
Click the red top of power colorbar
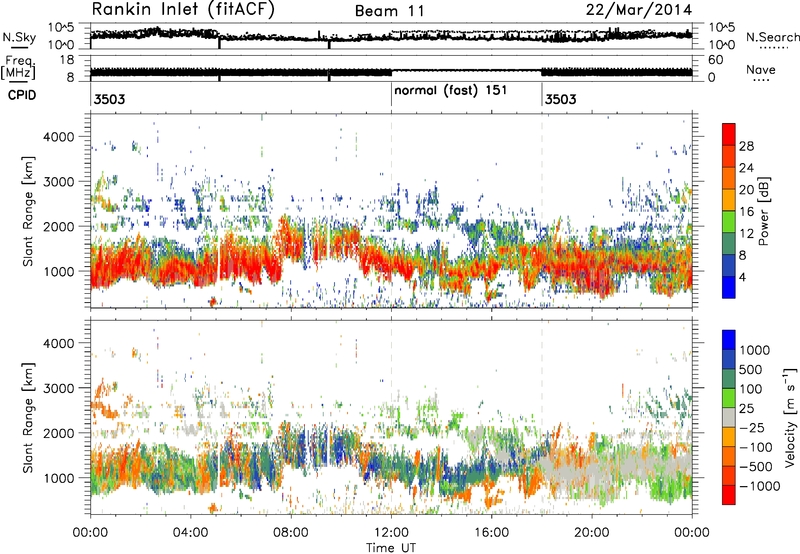pos(729,134)
